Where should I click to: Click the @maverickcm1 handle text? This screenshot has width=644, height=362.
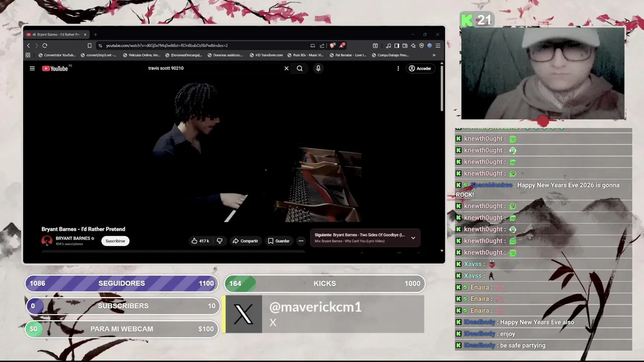pyautogui.click(x=315, y=307)
